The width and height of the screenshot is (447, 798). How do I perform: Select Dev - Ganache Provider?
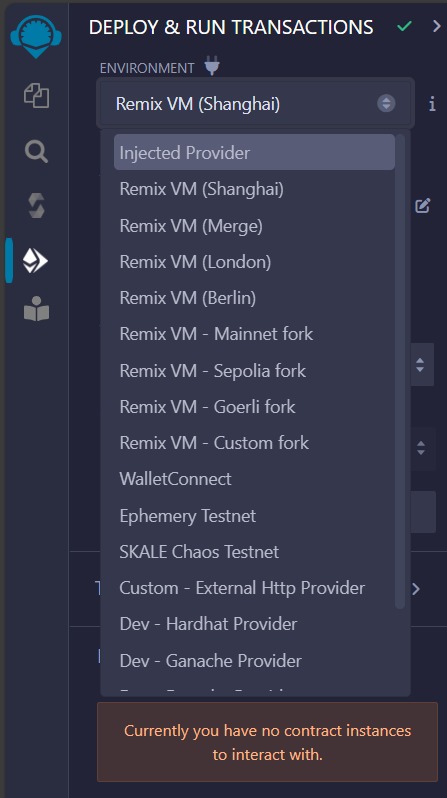point(254,661)
